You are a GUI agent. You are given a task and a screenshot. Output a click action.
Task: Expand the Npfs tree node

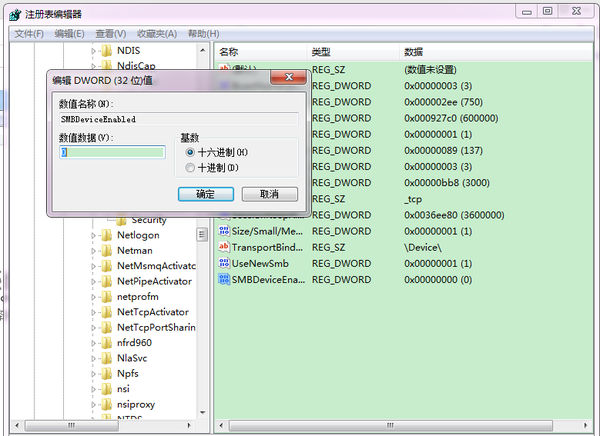[93, 374]
